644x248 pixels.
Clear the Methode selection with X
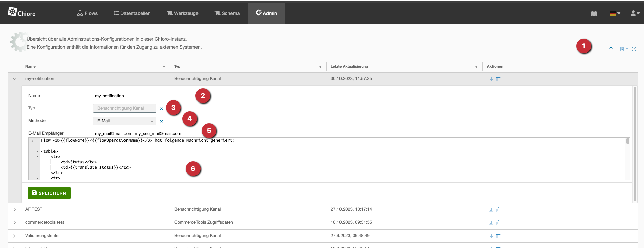[162, 121]
